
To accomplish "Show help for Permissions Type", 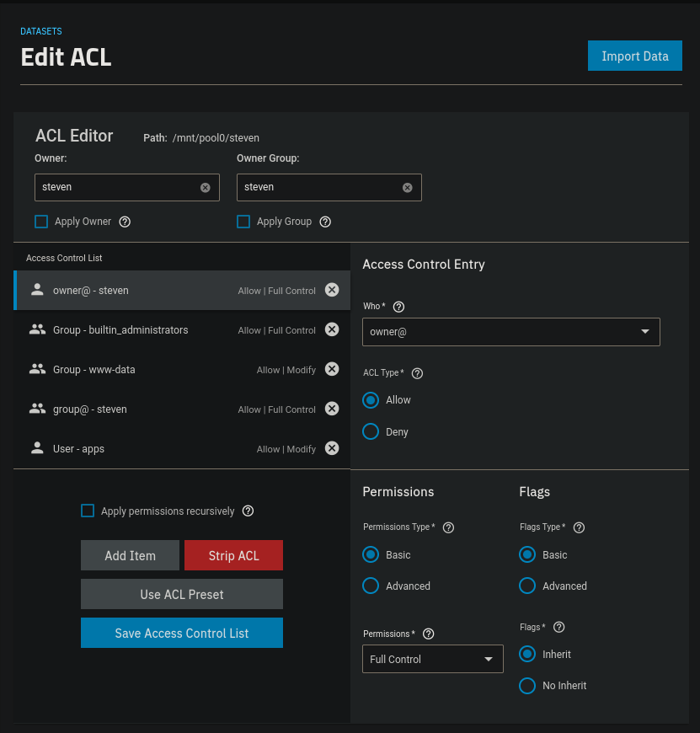I will (x=449, y=527).
